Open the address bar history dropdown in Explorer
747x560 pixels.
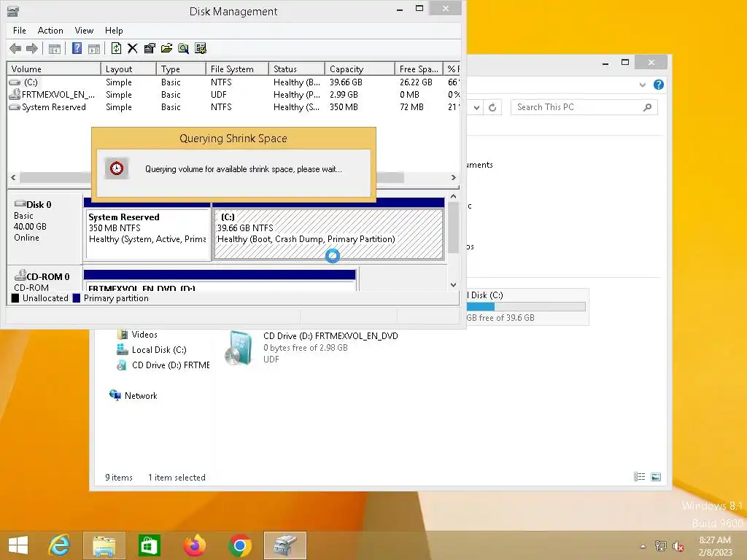(476, 108)
